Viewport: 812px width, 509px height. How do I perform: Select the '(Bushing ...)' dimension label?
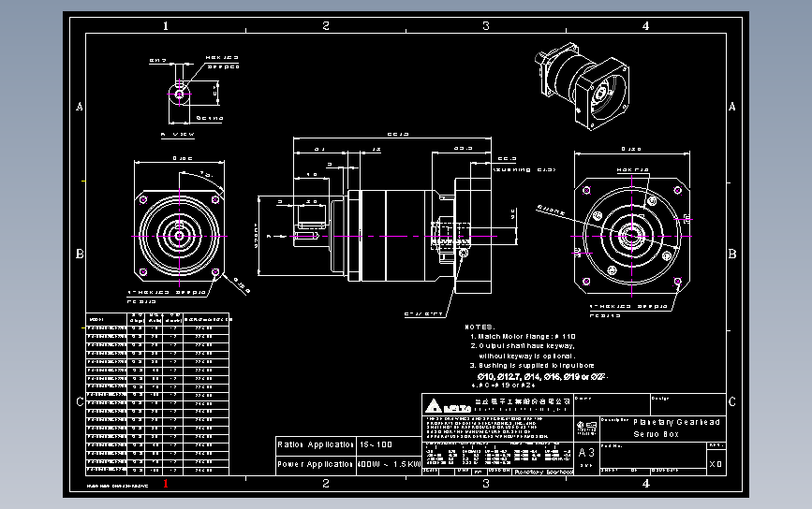point(524,169)
